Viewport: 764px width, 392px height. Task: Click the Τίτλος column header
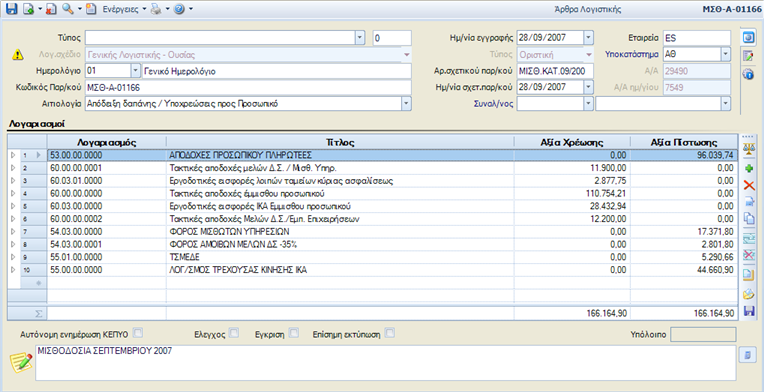340,142
